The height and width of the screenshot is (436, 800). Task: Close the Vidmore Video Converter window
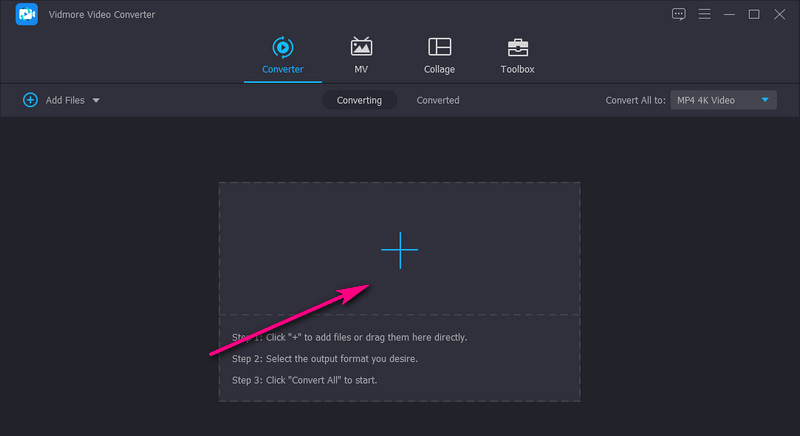779,14
